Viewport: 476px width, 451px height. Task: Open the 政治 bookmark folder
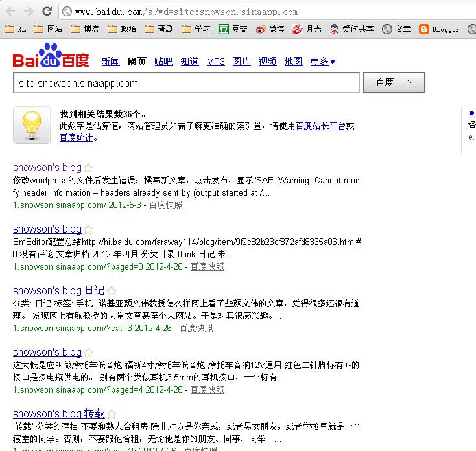tap(122, 29)
